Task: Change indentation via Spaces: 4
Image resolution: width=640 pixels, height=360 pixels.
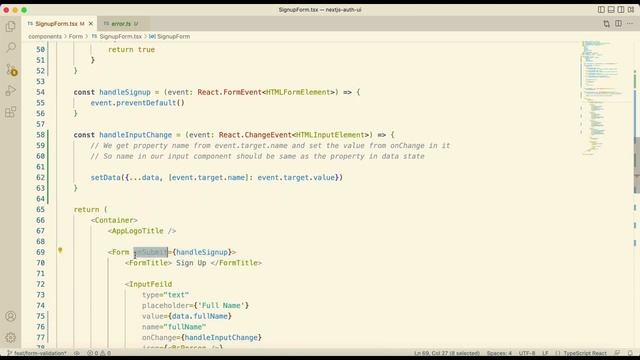Action: pyautogui.click(x=499, y=353)
